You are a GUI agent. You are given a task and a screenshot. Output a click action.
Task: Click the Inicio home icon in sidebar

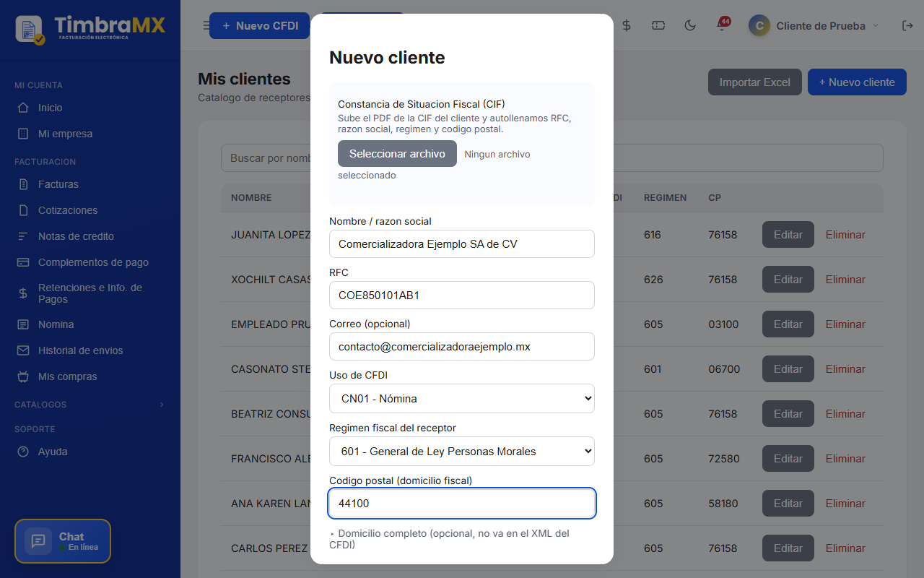[x=23, y=108]
